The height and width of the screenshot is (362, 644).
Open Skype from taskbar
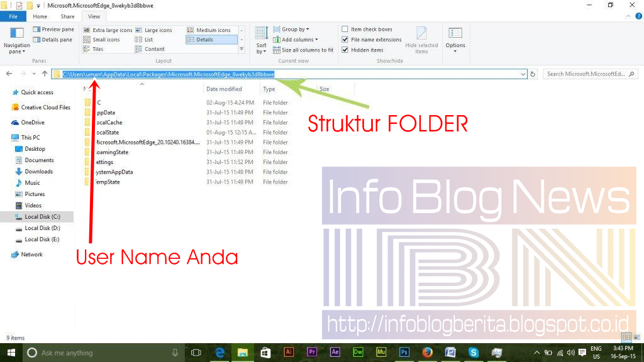pyautogui.click(x=473, y=352)
